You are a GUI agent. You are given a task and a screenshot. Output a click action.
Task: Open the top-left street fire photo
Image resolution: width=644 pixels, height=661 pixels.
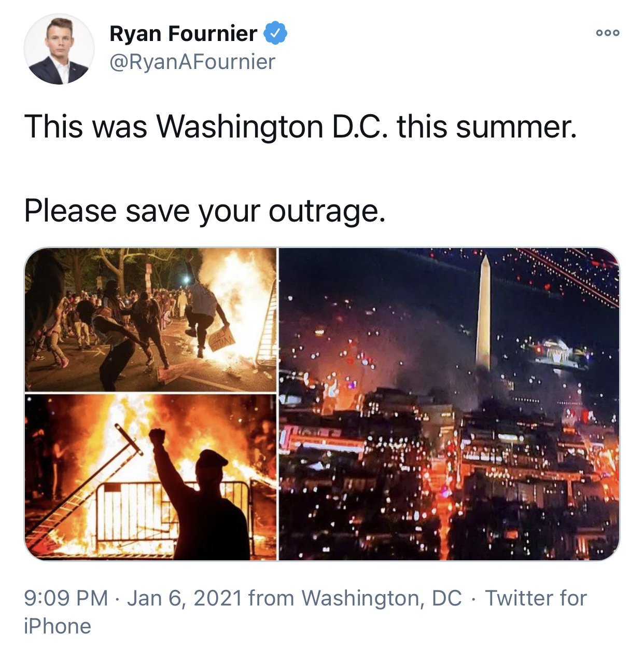coord(150,320)
